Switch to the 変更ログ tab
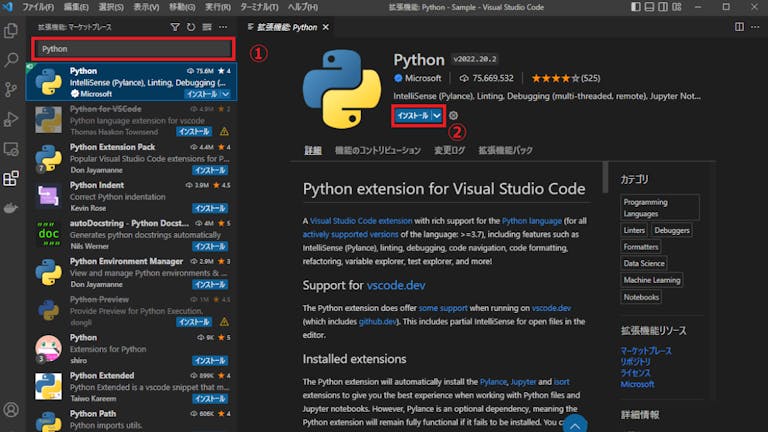Viewport: 768px width, 432px height. (x=450, y=150)
